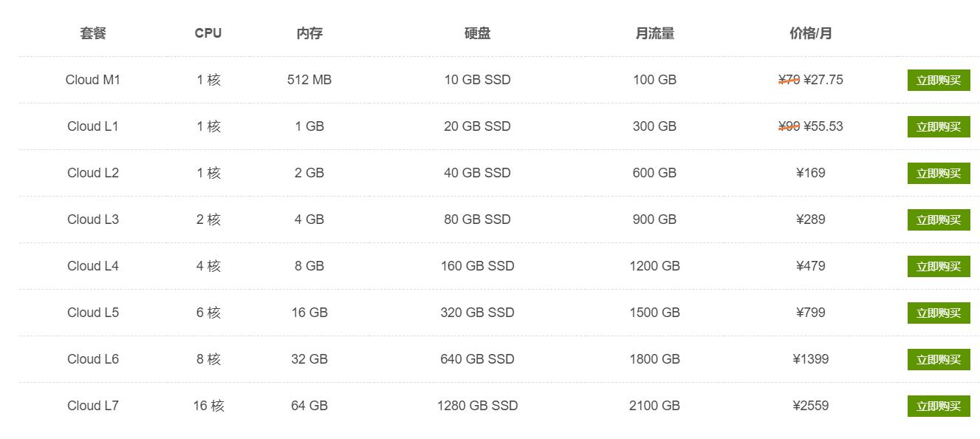The width and height of the screenshot is (980, 439).
Task: Click the CPU column header
Action: pyautogui.click(x=209, y=33)
